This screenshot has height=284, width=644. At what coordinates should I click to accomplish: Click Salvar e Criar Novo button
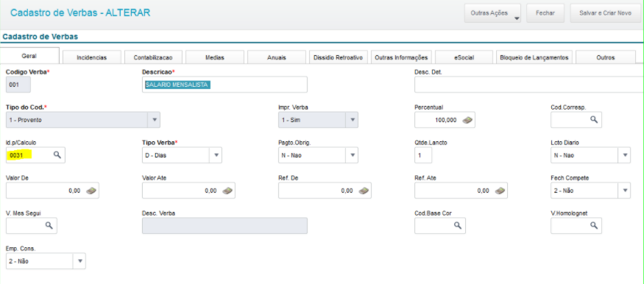pos(605,13)
